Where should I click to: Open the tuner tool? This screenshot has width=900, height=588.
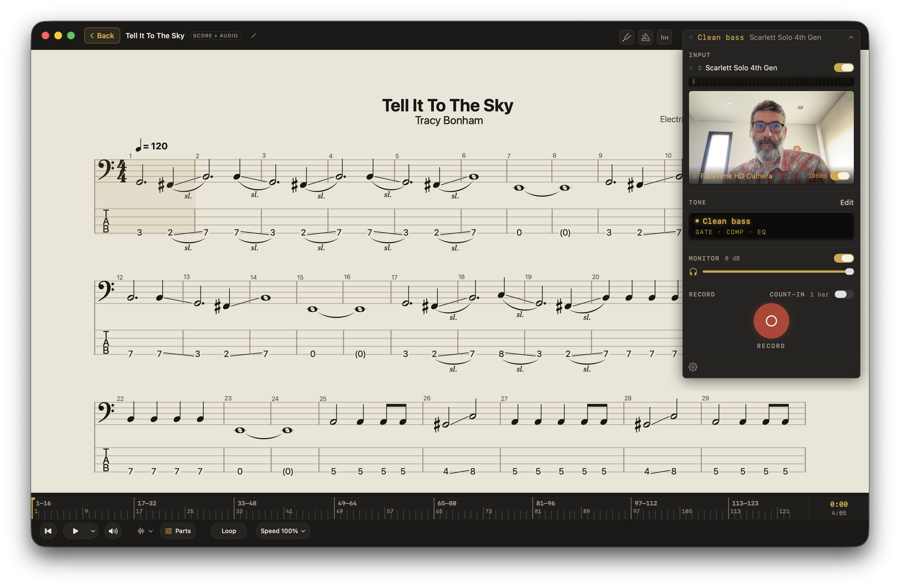[x=627, y=37]
